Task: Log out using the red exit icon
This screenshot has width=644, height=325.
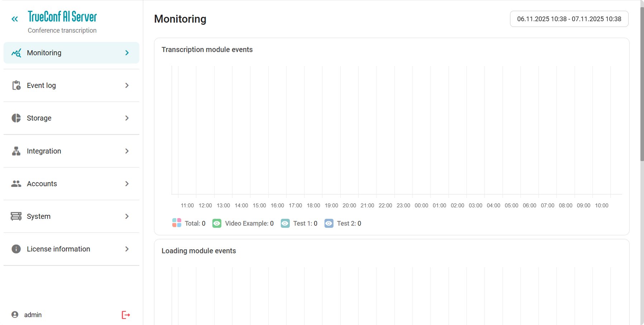Action: tap(126, 315)
